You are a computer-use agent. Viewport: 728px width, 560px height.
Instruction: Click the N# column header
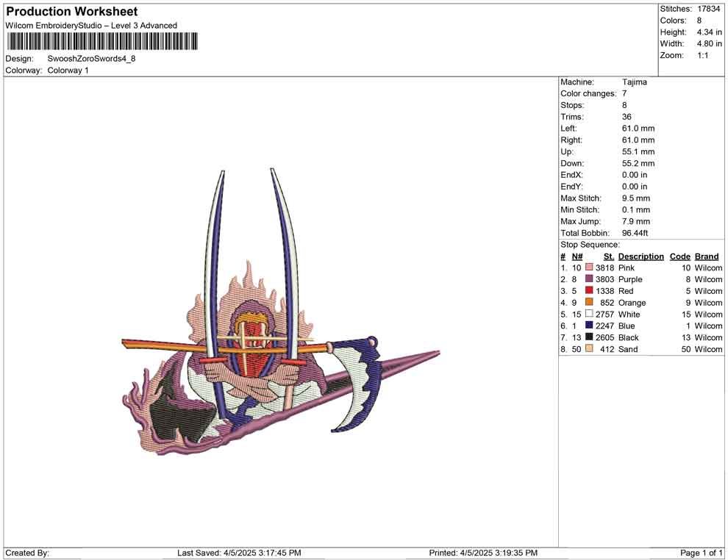tap(577, 256)
